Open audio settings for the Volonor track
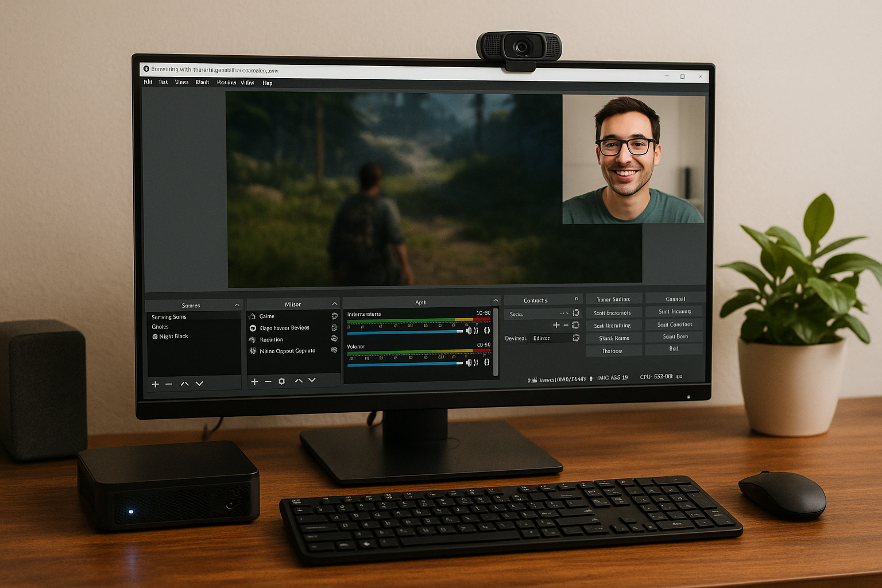 pyautogui.click(x=487, y=362)
